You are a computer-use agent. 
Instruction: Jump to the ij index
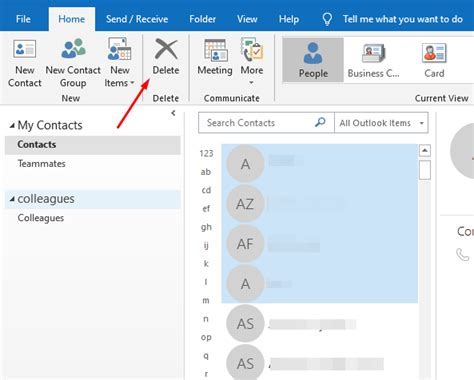pos(206,245)
